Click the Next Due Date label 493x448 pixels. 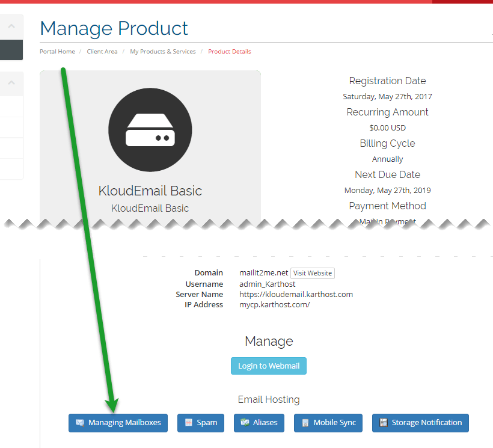click(387, 174)
